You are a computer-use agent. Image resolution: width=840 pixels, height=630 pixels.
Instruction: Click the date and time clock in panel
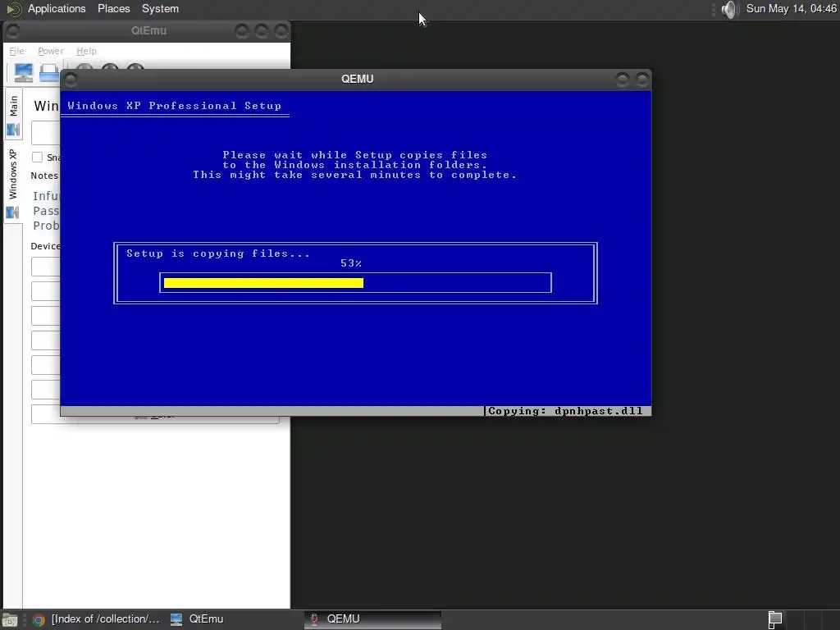pyautogui.click(x=791, y=8)
